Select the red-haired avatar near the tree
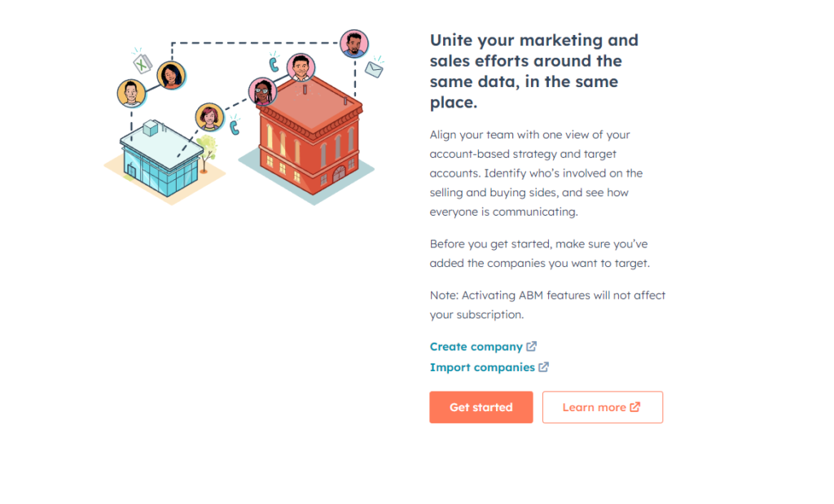This screenshot has width=834, height=504. 209,117
